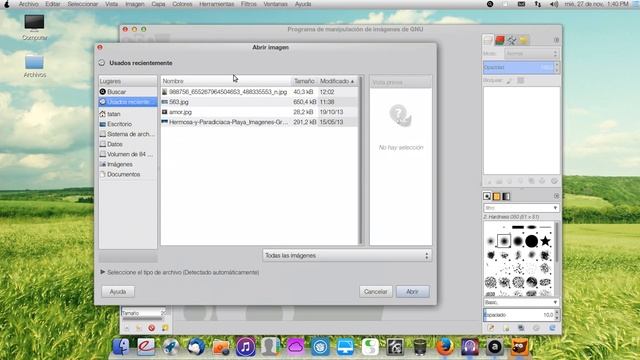Sort files by Nombre column

tap(226, 81)
